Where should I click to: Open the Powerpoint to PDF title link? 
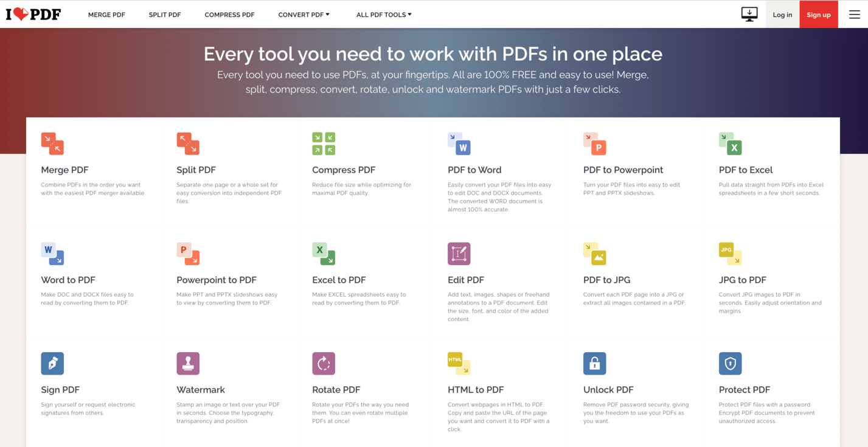tap(217, 280)
